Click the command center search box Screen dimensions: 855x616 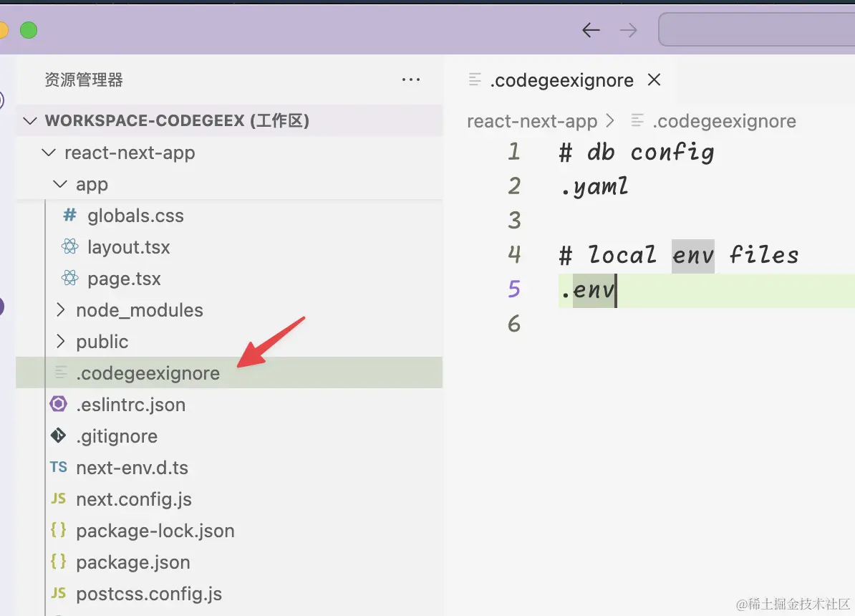click(x=757, y=29)
